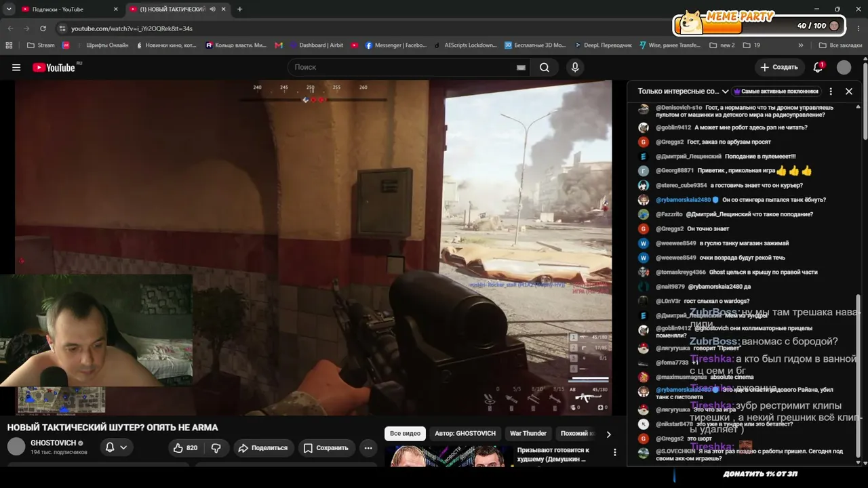
Task: Open @goblin9412 rap comment author avatar
Action: point(644,127)
